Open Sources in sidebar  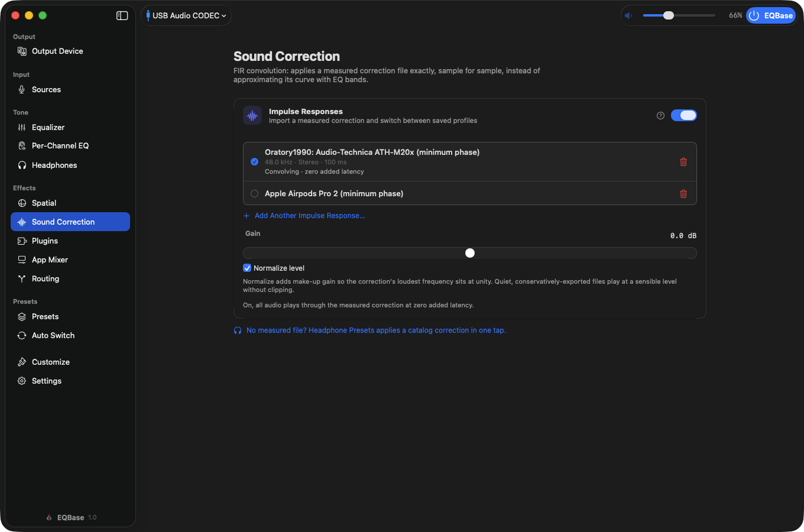(x=70, y=90)
